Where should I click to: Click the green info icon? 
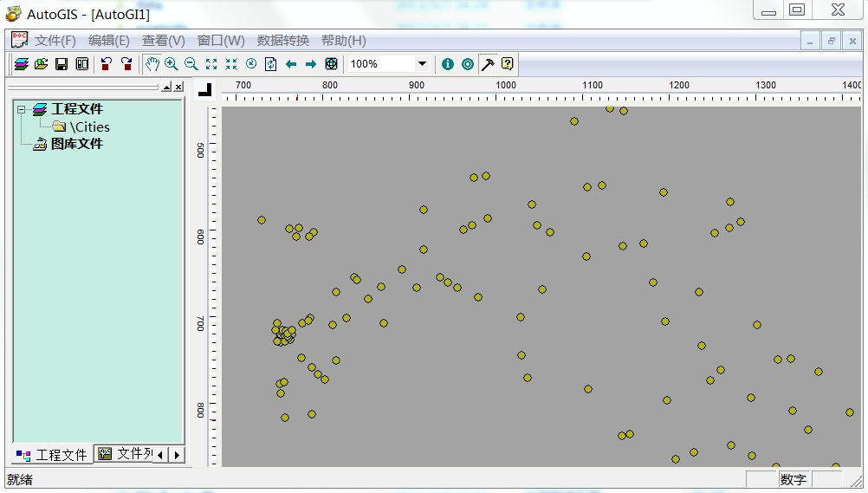coord(448,64)
